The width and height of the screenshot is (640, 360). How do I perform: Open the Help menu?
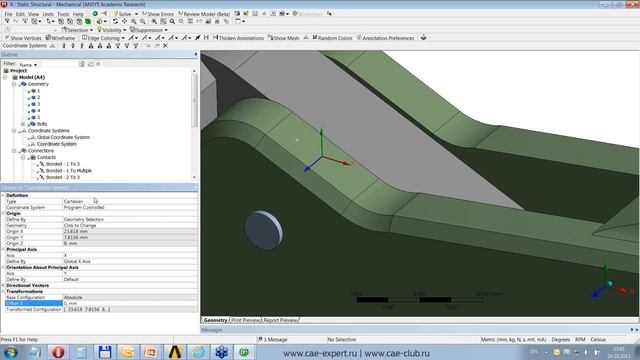[78, 14]
